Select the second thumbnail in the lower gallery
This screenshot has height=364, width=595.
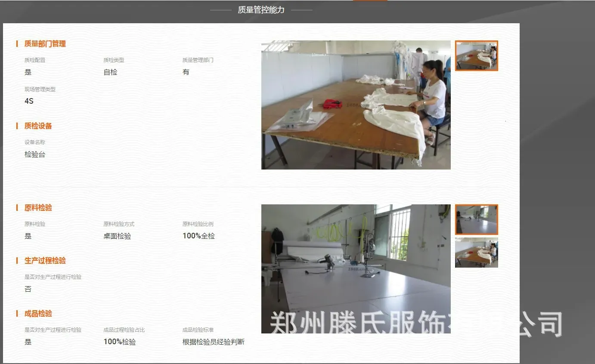(476, 253)
